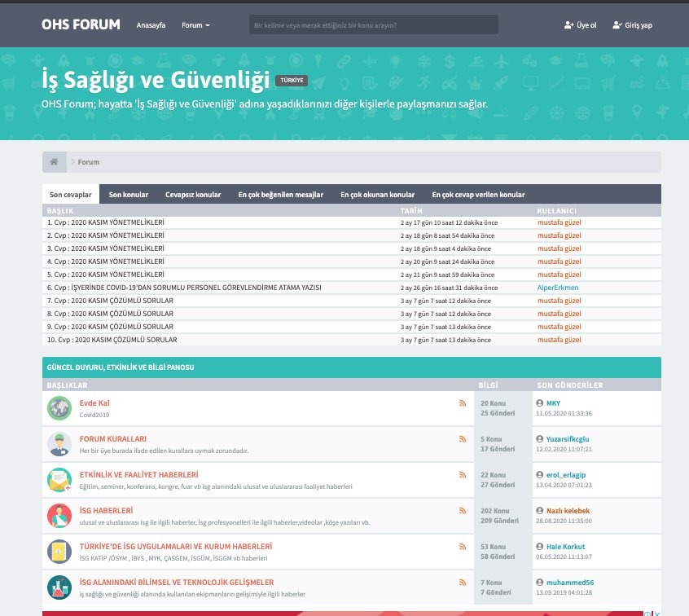Screen dimensions: 689x616
Task: Click ETKİNLİK VE FAALİYET HABERLERİ envelope icon
Action: (x=59, y=480)
